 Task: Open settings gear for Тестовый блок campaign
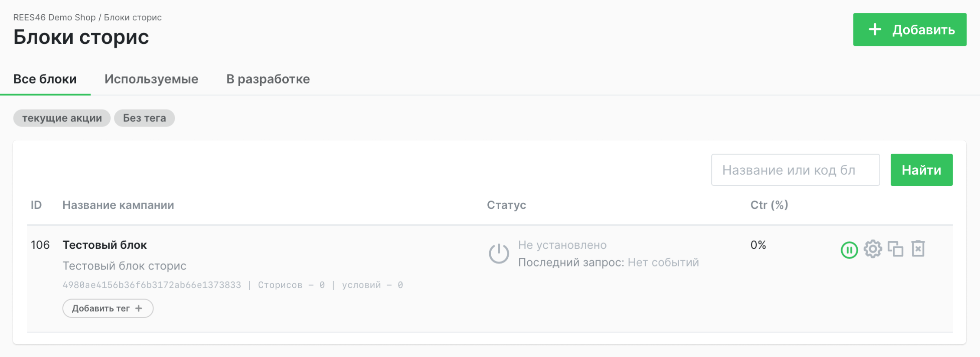coord(873,249)
